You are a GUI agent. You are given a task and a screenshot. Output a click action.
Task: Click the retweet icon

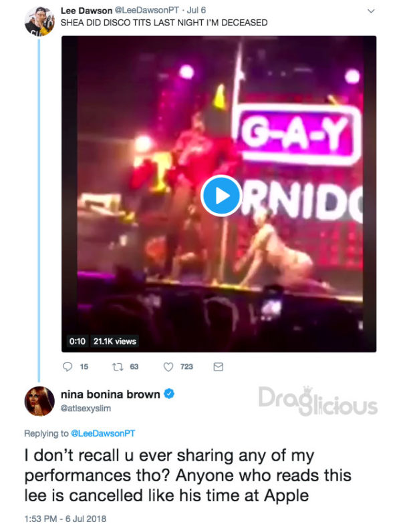[x=118, y=366]
